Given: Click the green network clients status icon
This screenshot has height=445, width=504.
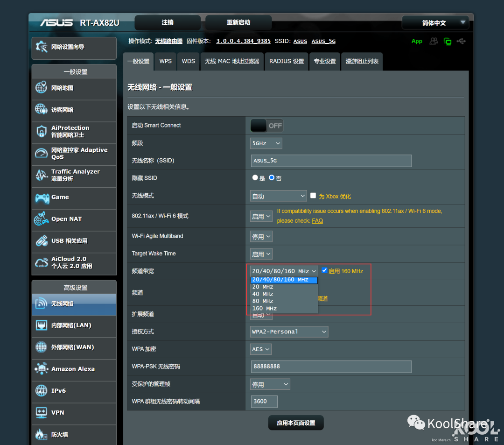Looking at the screenshot, I should coord(448,41).
